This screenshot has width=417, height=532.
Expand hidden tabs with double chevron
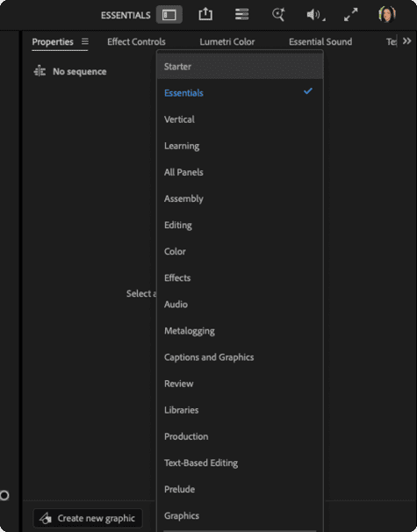click(x=406, y=41)
